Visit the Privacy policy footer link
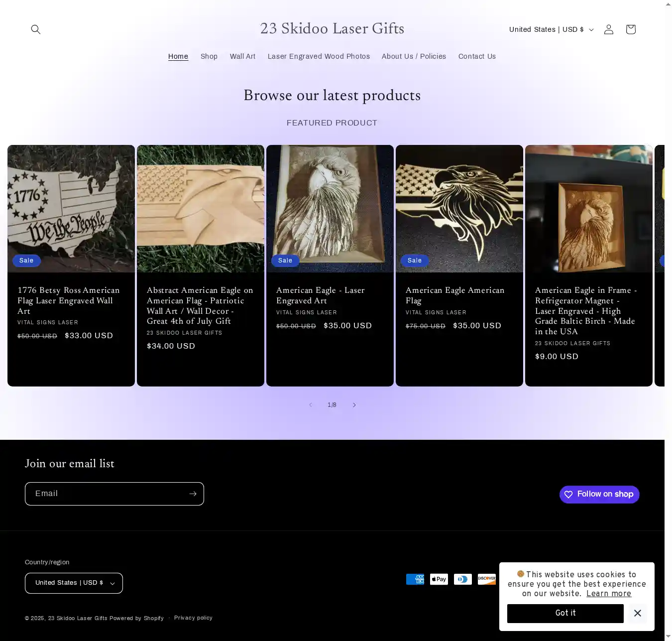Viewport: 672px width, 641px height. pos(193,618)
